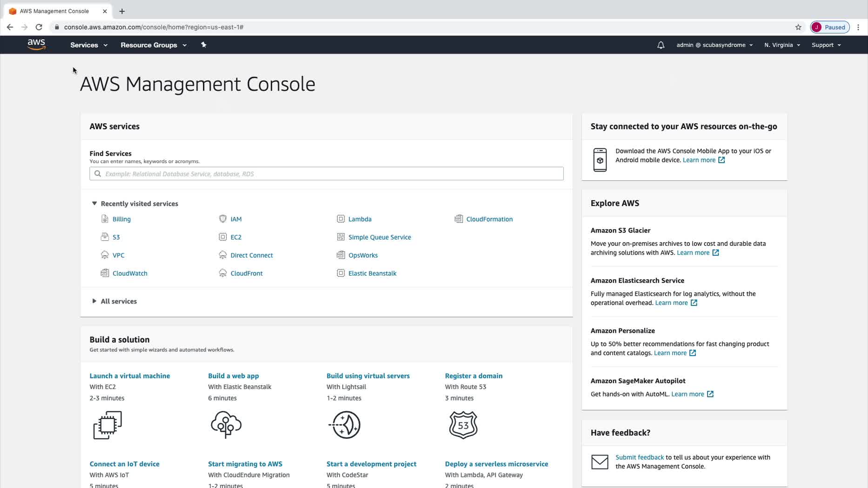
Task: Click Learn more under Amazon S3 Glacier
Action: (698, 253)
